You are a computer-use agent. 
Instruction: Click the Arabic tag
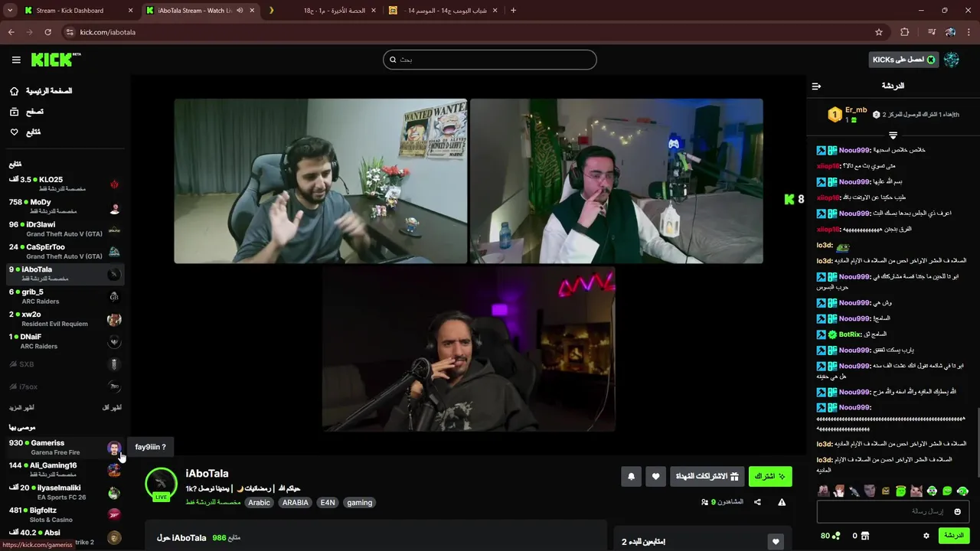[259, 503]
